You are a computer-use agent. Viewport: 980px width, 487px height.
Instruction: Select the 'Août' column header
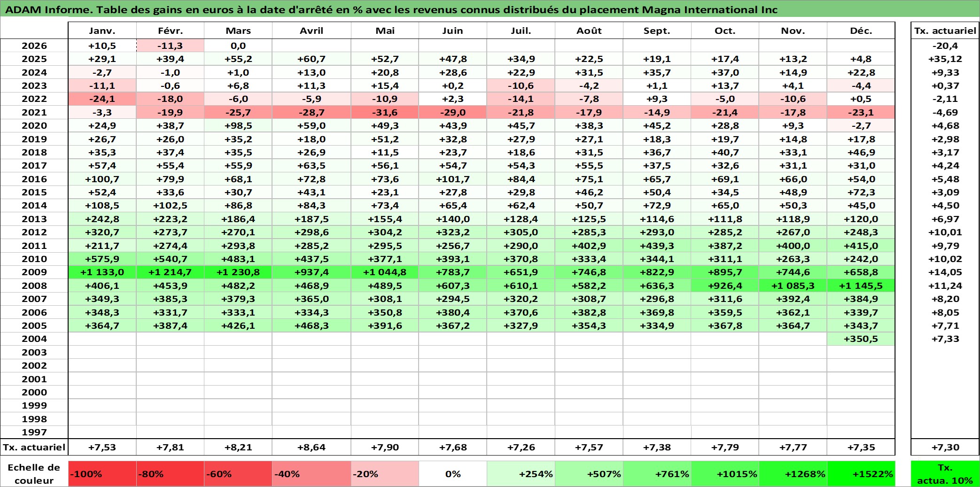pyautogui.click(x=589, y=31)
